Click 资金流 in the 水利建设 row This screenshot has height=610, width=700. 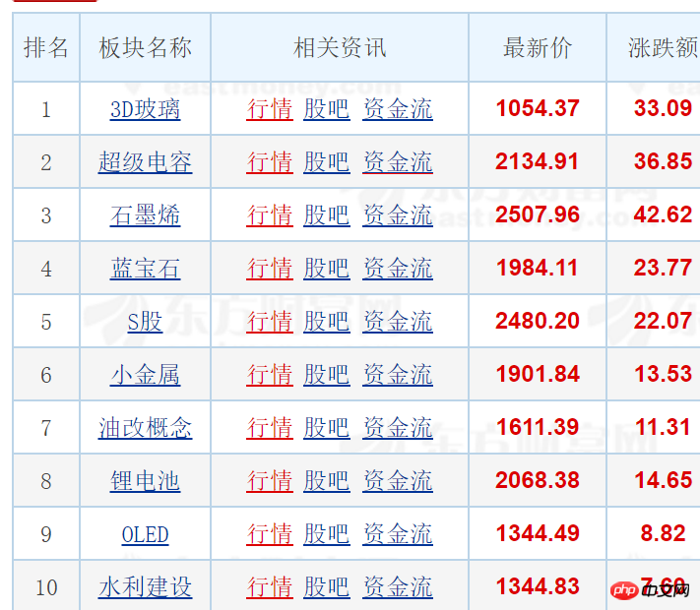[x=398, y=587]
